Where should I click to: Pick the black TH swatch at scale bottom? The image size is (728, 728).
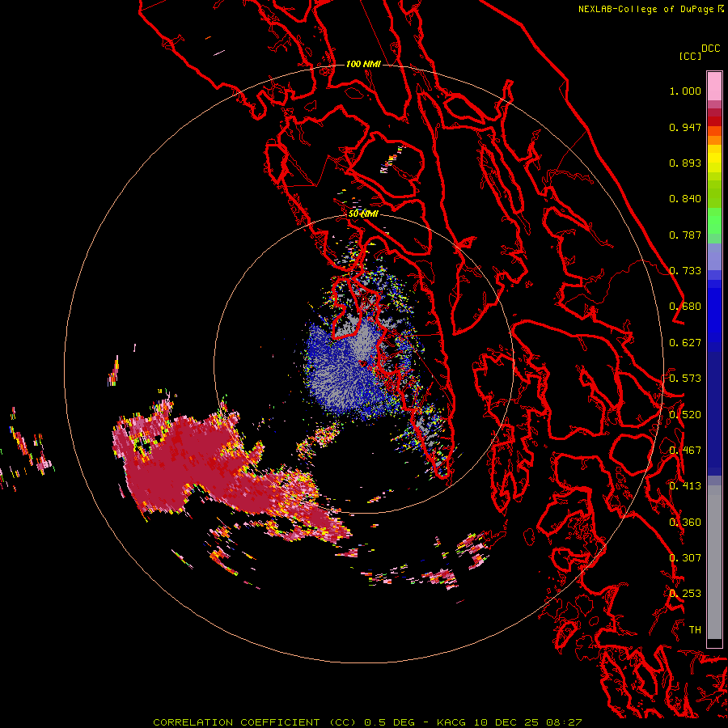coord(714,643)
